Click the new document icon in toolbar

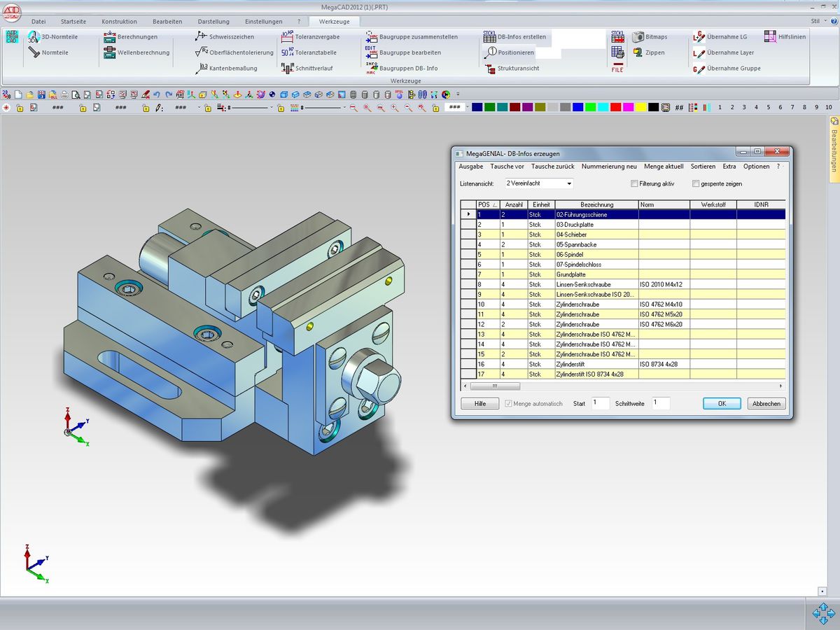point(18,94)
